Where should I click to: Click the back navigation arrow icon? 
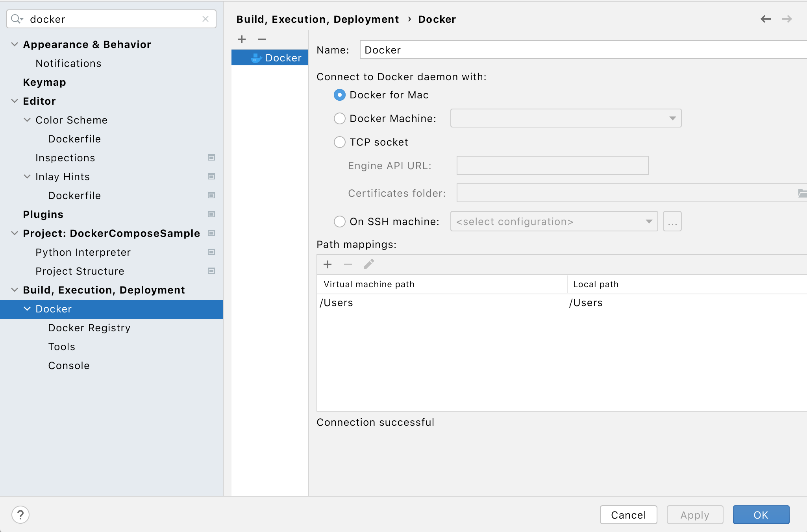(765, 18)
